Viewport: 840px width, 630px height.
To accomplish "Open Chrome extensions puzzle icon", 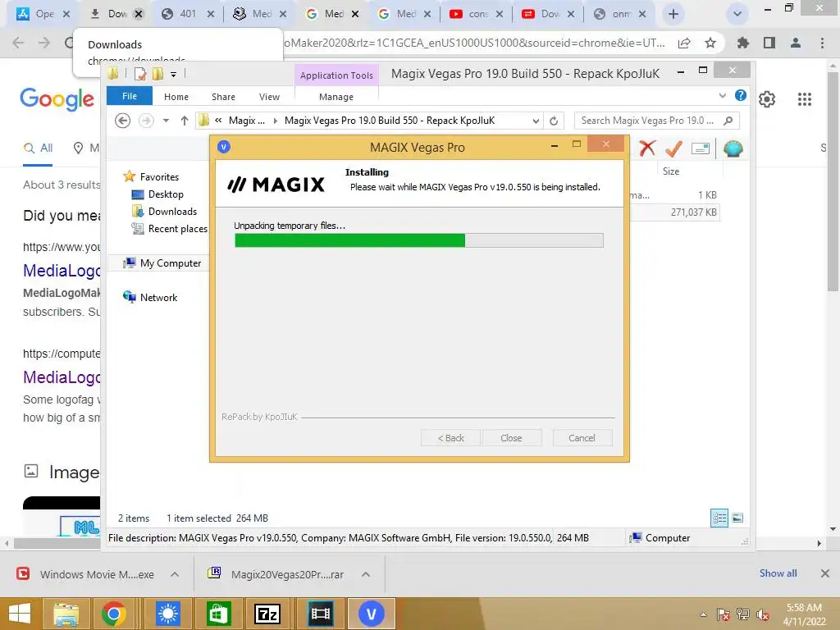I will [x=742, y=43].
